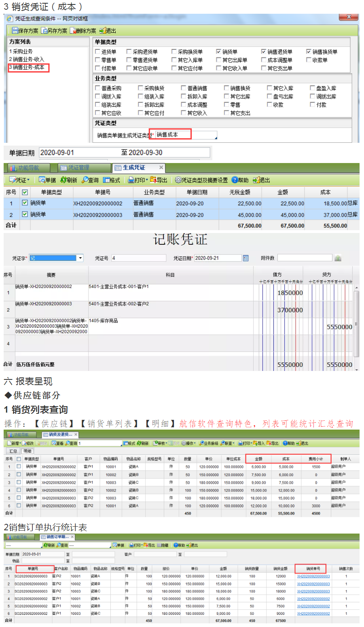Enable the 普通销售 business type checkbox

184,88
